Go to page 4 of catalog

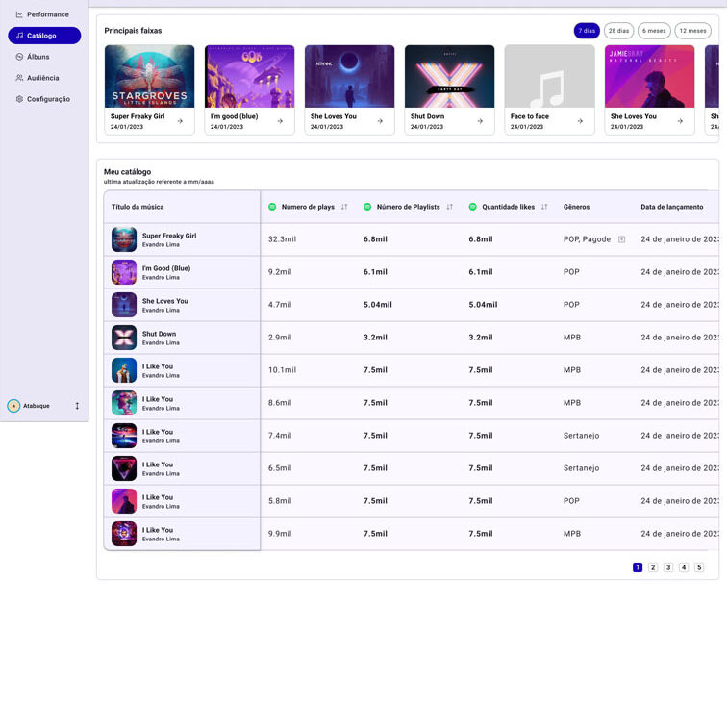[x=684, y=567]
